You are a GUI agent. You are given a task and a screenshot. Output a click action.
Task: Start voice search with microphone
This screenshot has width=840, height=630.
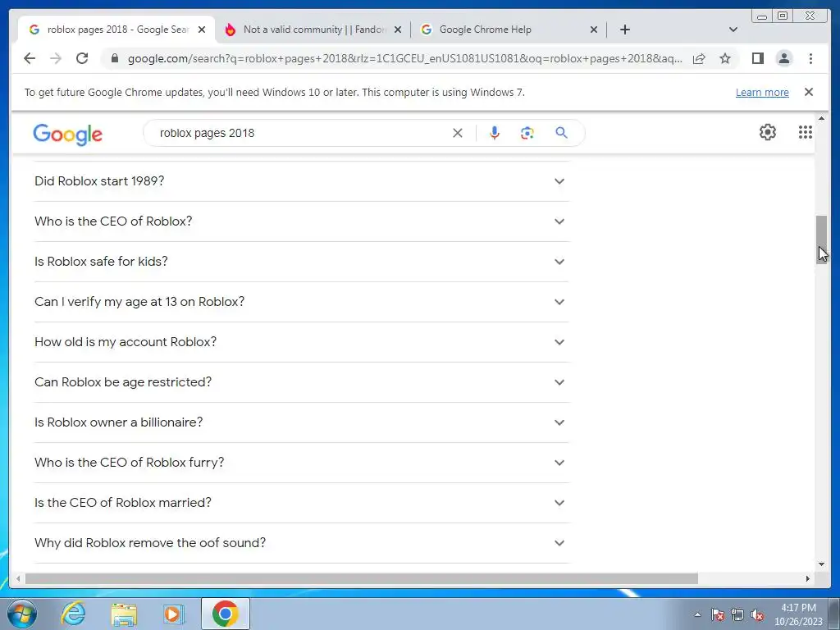point(495,133)
